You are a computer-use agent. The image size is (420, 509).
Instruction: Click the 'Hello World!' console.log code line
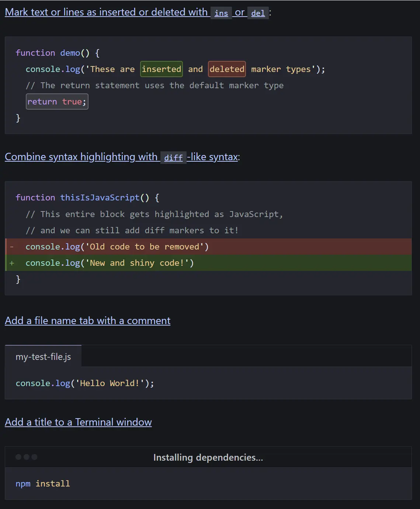point(85,383)
